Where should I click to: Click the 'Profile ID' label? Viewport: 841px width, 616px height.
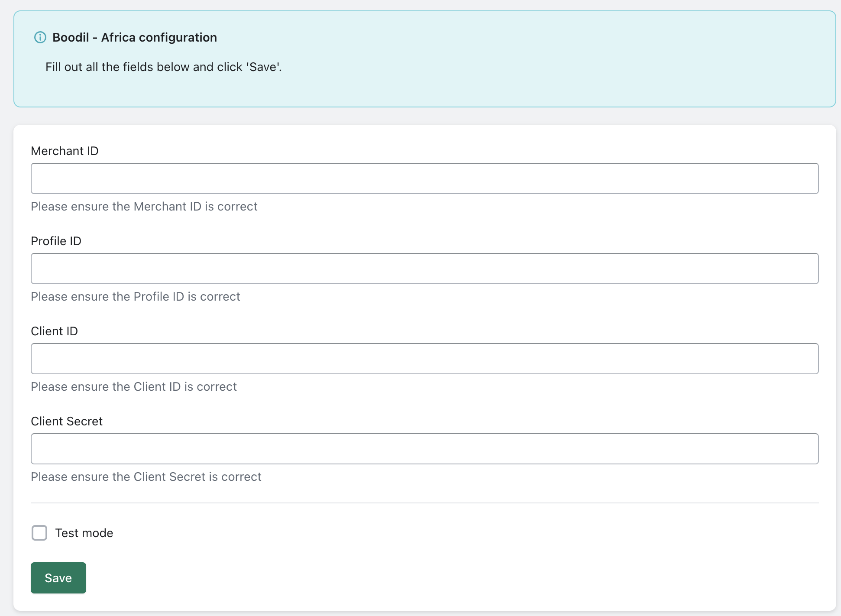click(56, 241)
